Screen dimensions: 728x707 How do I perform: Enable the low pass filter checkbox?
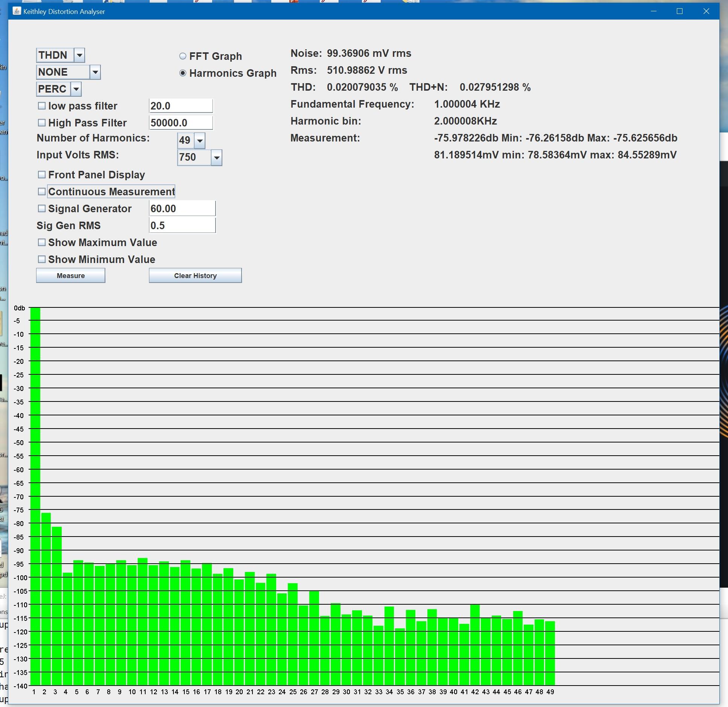[x=42, y=106]
